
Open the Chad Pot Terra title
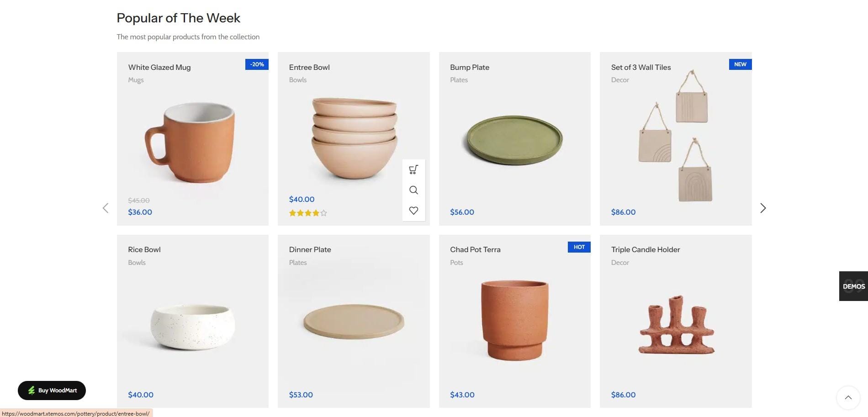[475, 249]
